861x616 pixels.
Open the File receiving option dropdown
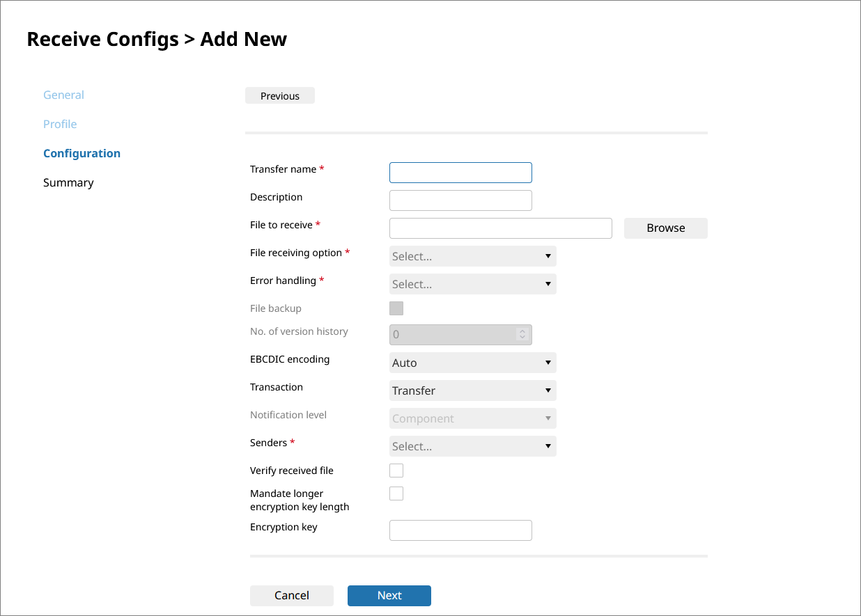[x=472, y=256]
